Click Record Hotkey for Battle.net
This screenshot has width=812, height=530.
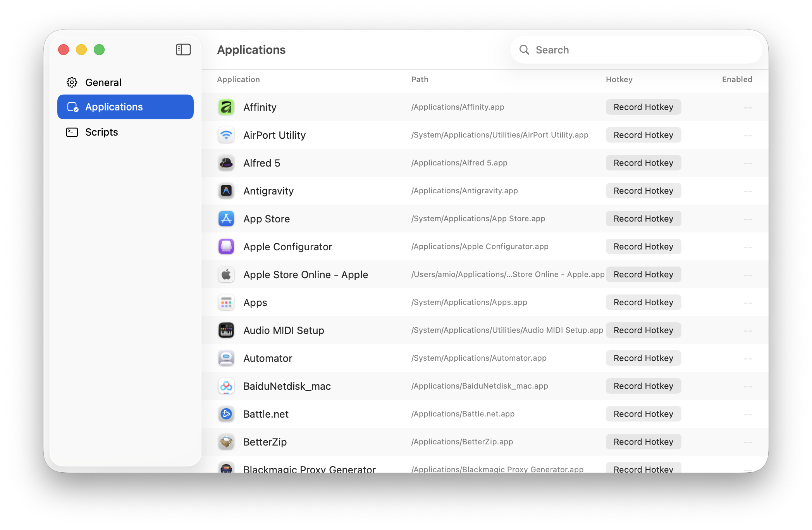point(643,414)
